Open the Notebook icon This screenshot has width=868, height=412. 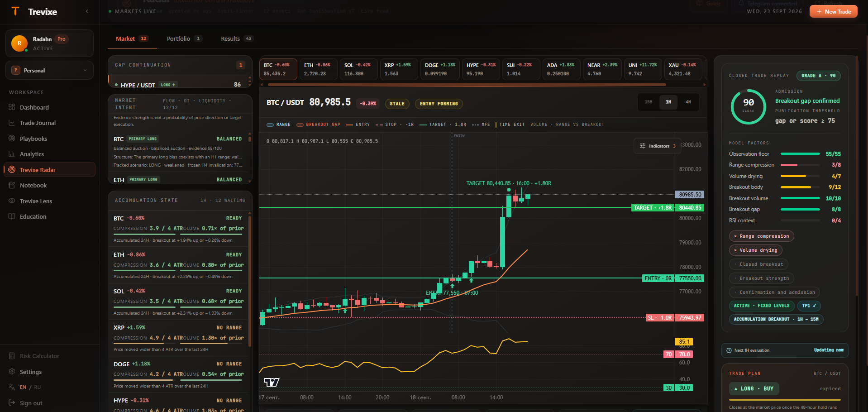pyautogui.click(x=12, y=185)
